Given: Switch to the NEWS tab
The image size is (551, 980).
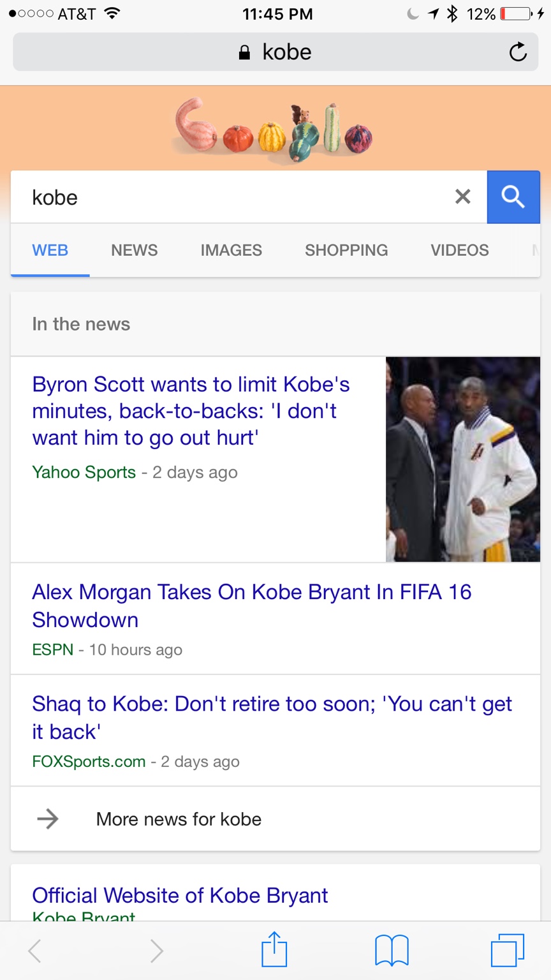Looking at the screenshot, I should [134, 250].
